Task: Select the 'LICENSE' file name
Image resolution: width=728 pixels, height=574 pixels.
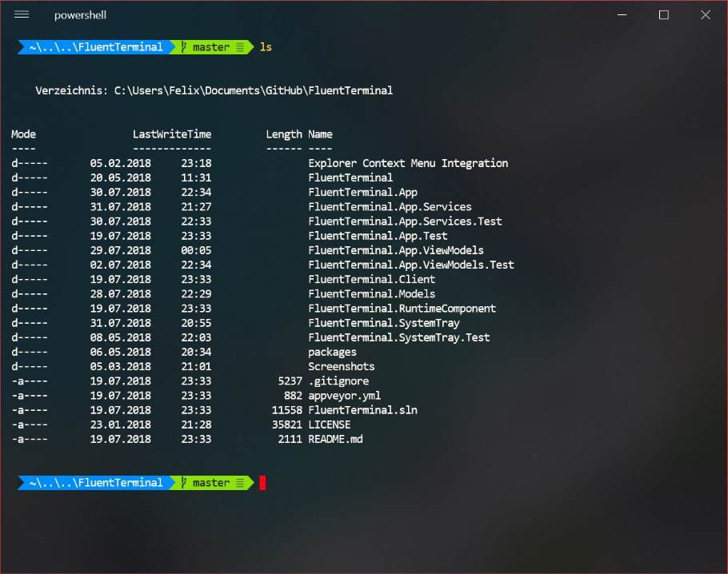Action: [329, 425]
